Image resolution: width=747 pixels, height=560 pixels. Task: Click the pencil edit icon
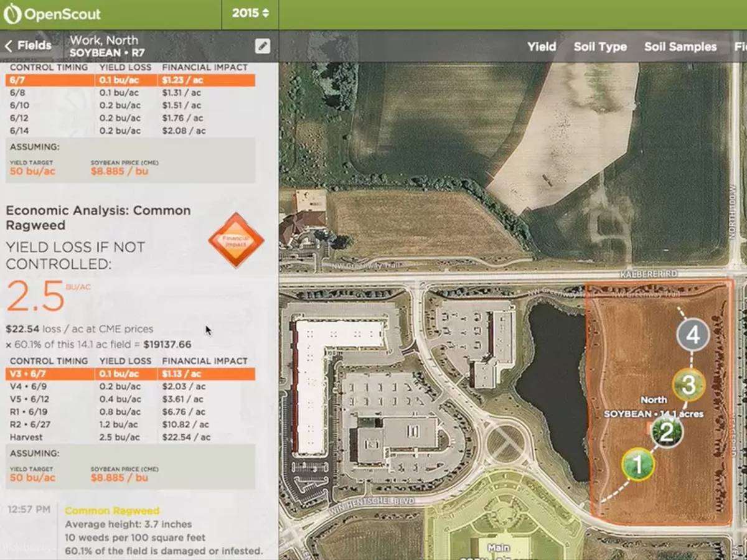pyautogui.click(x=263, y=45)
